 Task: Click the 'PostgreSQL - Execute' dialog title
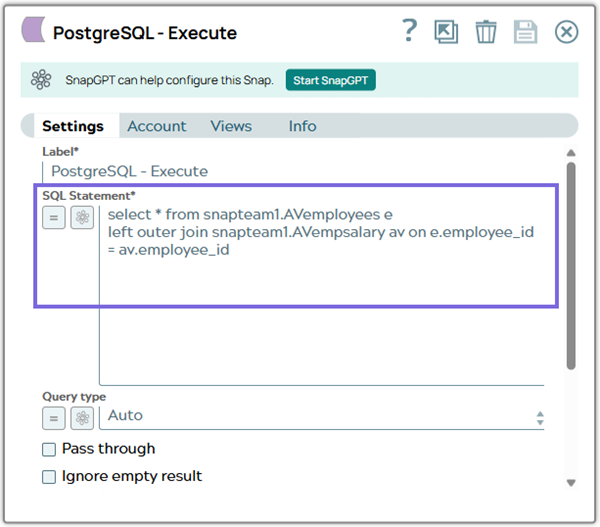(x=145, y=33)
